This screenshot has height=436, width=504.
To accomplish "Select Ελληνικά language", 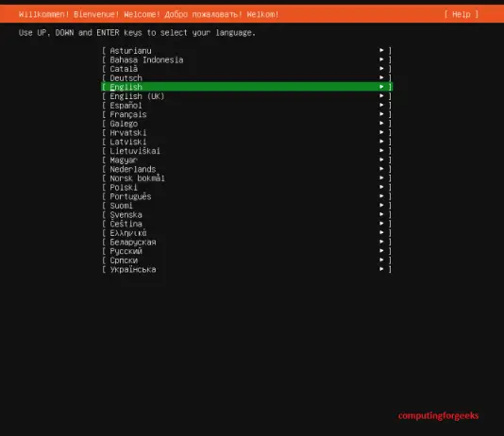I will (x=247, y=233).
